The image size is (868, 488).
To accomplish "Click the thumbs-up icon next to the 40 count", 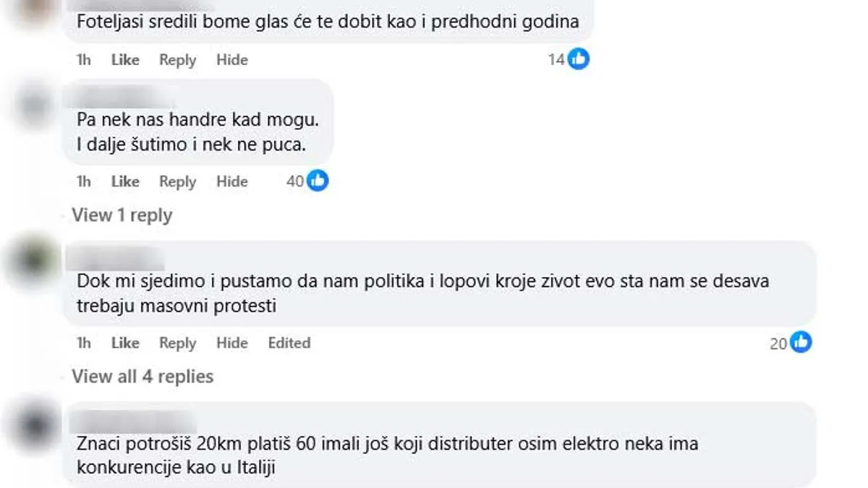I will click(x=316, y=181).
